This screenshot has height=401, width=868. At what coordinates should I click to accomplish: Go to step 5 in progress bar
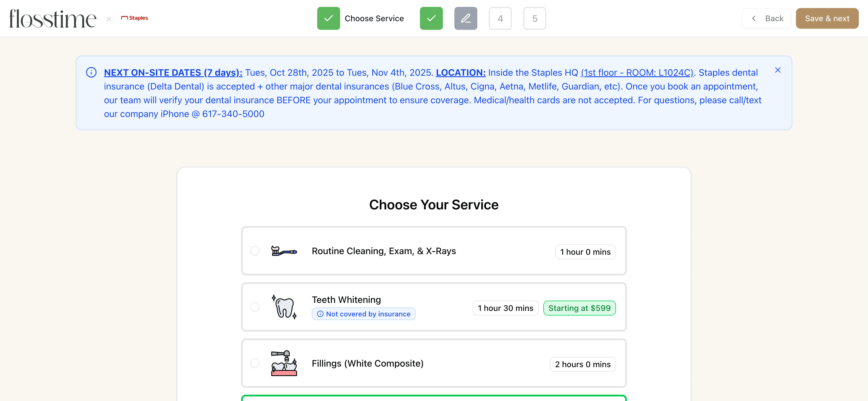(x=534, y=19)
